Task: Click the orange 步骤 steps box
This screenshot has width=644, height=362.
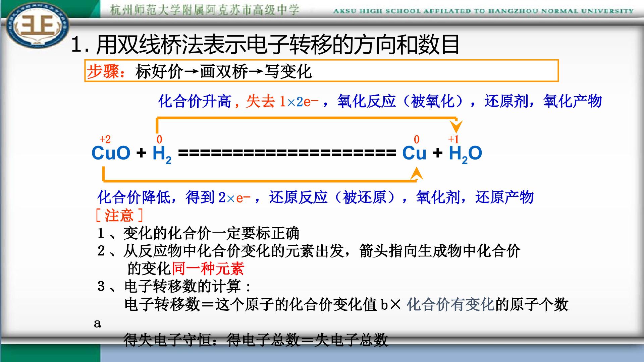Action: pos(321,71)
